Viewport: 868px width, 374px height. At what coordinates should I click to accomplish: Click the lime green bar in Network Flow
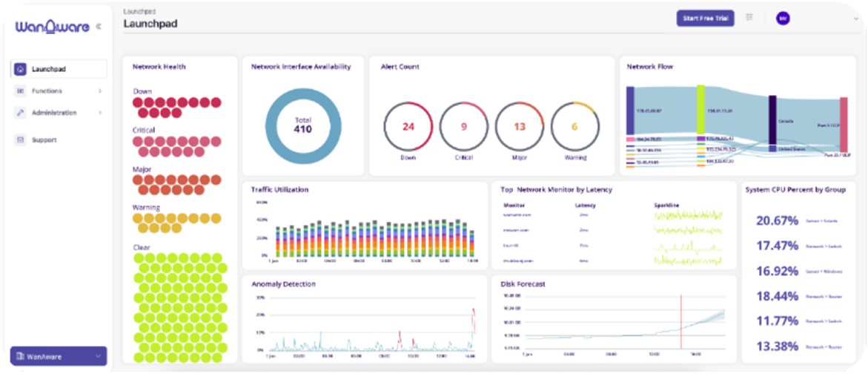700,110
